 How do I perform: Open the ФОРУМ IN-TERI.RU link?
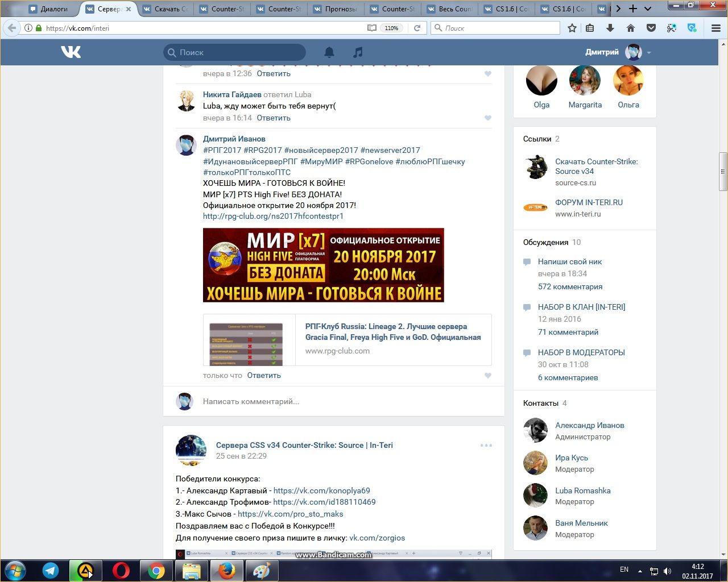[x=589, y=202]
